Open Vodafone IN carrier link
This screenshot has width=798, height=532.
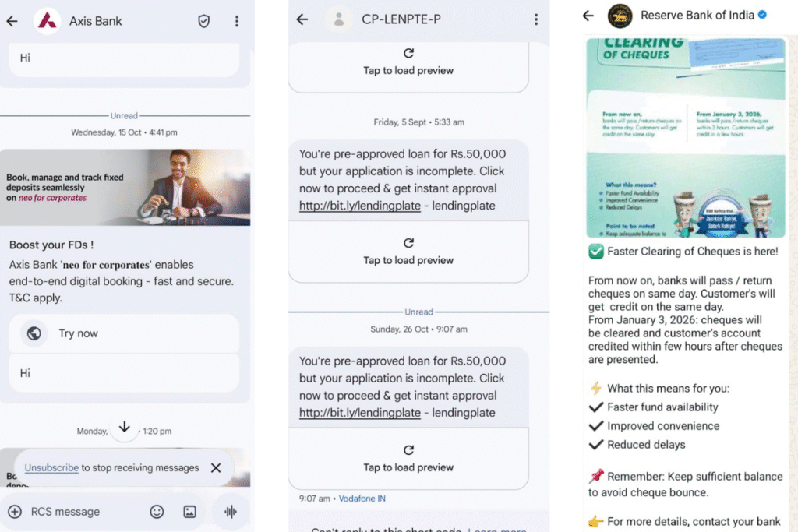click(362, 499)
